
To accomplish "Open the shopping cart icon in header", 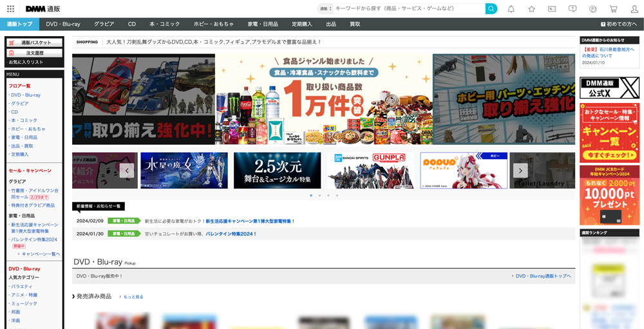I will point(614,9).
